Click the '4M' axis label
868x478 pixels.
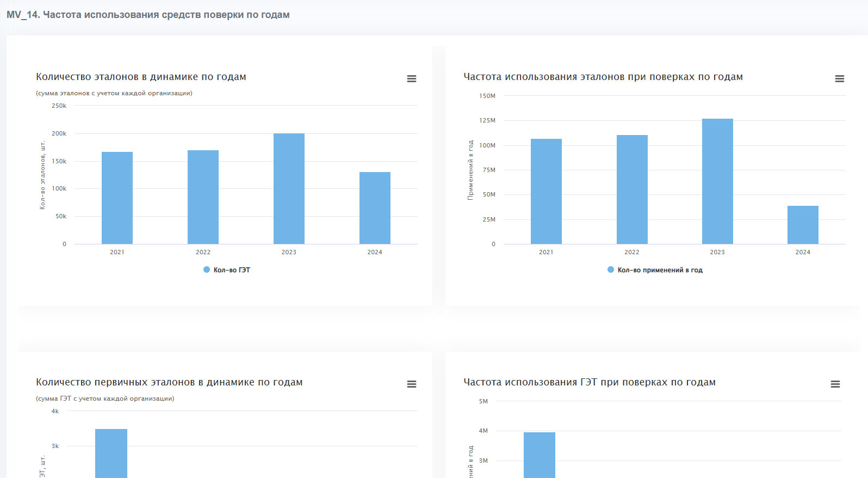(x=483, y=431)
